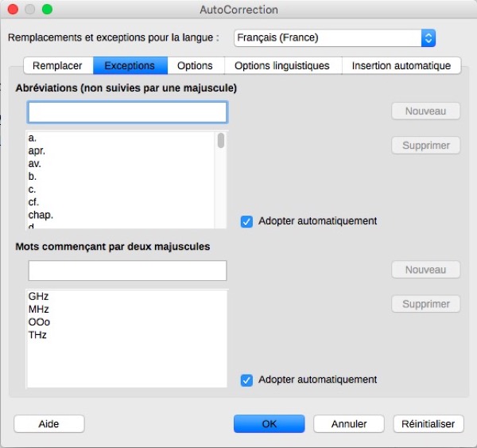Switch to the Remplacer tab

(x=57, y=65)
